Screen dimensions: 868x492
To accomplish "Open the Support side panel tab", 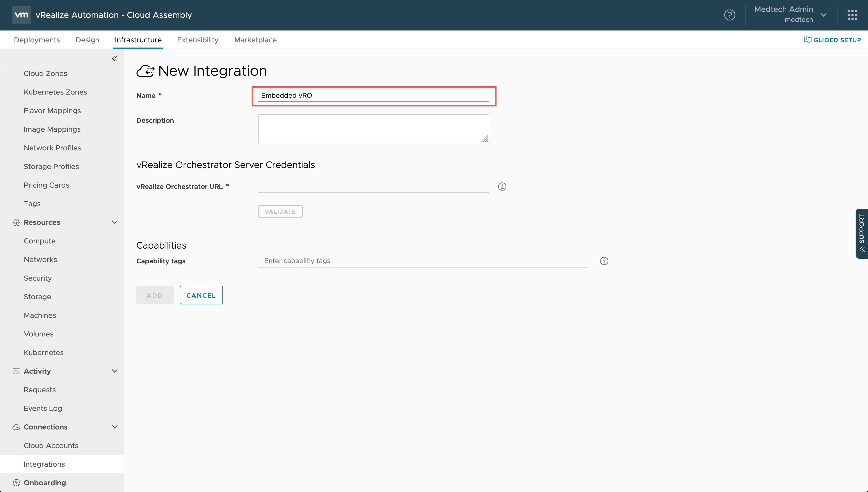I will (x=862, y=234).
